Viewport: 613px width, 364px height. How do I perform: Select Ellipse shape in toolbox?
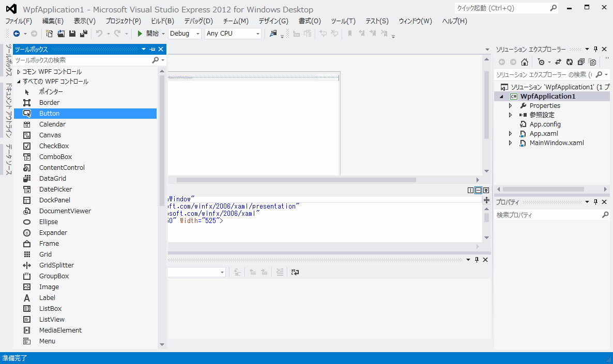(x=85, y=222)
